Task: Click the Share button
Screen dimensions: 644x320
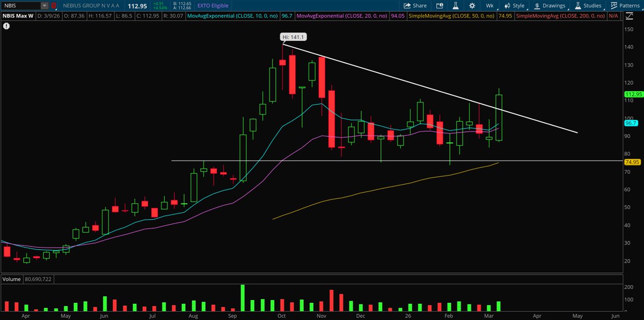Action: (416, 6)
